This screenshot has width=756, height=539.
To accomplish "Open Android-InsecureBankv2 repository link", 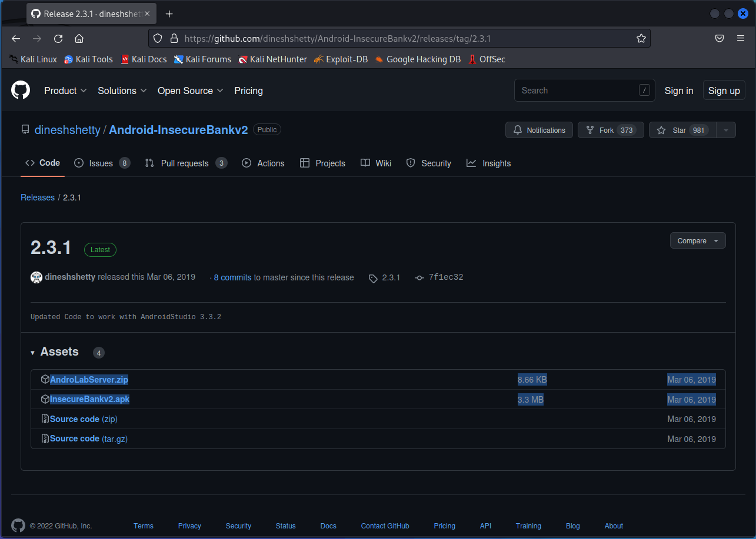I will coord(178,130).
